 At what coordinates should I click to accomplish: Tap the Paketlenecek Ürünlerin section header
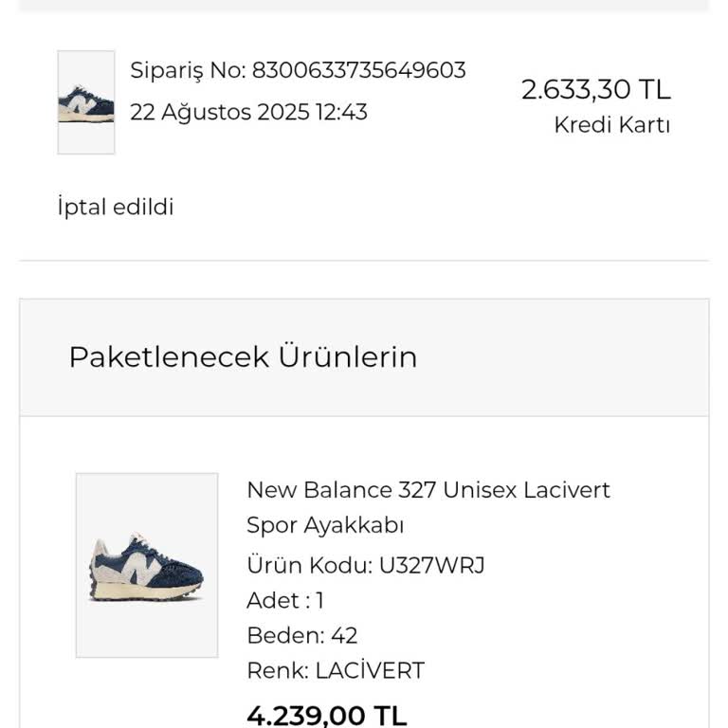tap(243, 357)
